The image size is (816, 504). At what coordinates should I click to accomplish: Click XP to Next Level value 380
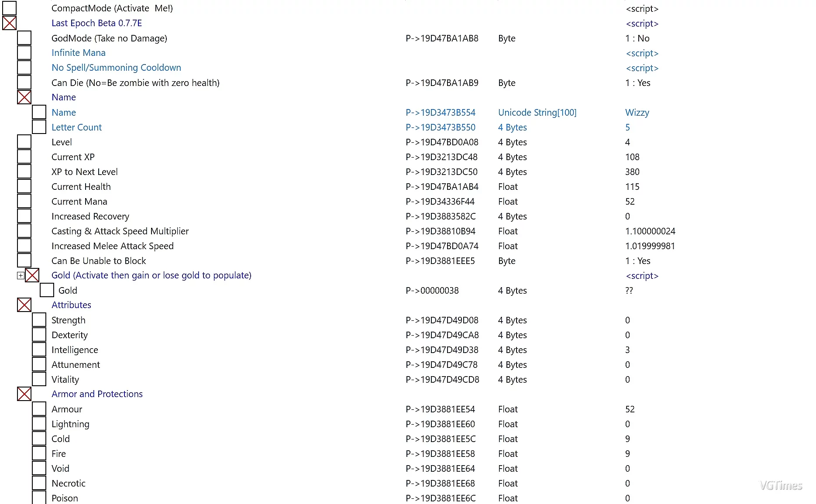click(x=632, y=172)
